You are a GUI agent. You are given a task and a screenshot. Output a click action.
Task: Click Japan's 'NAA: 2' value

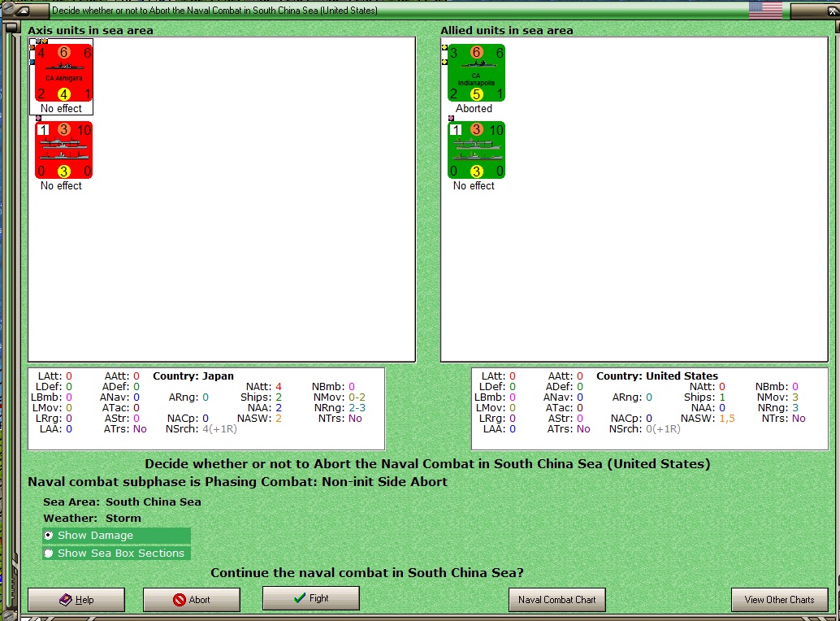tap(265, 408)
